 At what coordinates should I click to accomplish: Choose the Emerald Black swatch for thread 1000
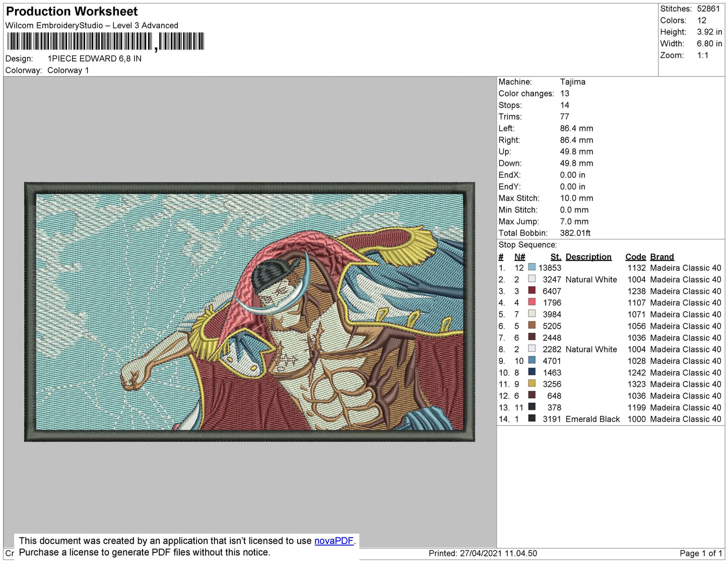tap(532, 418)
